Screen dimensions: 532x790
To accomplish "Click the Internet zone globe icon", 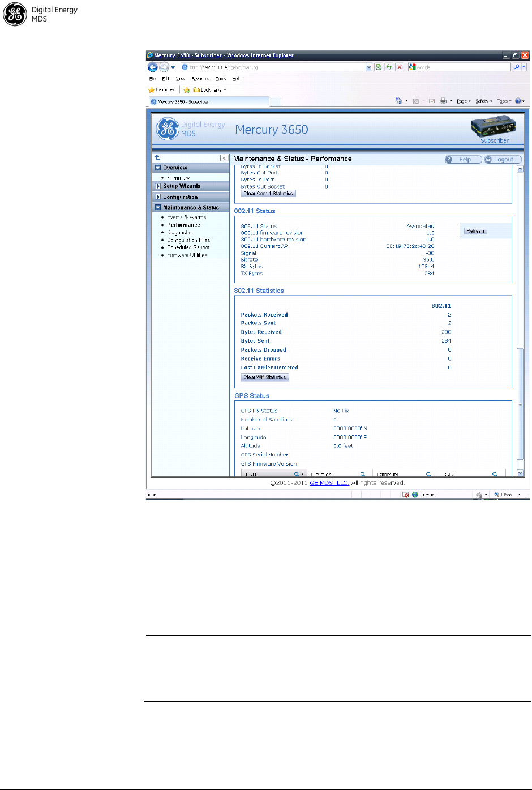I will point(415,494).
